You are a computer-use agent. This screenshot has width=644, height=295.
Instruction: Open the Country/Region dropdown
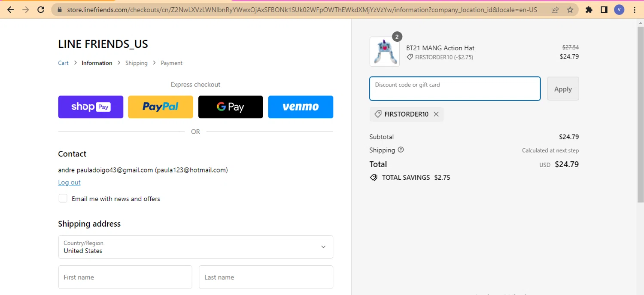tap(196, 247)
